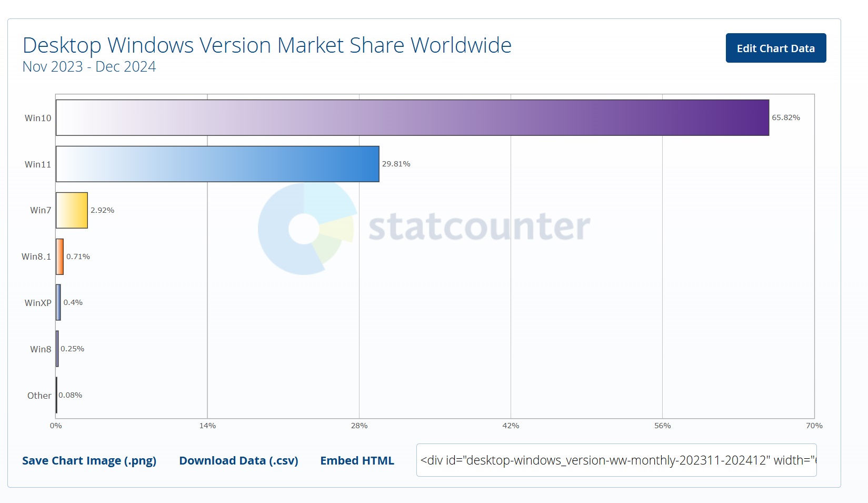The width and height of the screenshot is (868, 503).
Task: Click the Win11 market share bar
Action: (216, 164)
